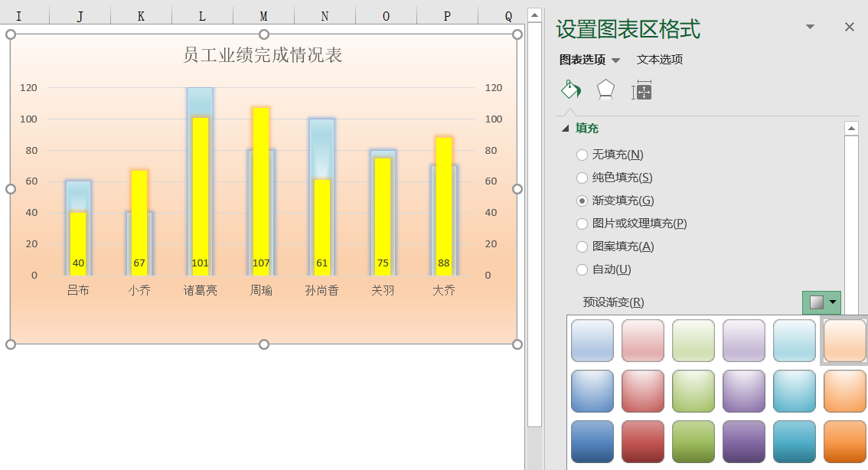868x470 pixels.
Task: Click the data label 101
Action: coord(200,263)
